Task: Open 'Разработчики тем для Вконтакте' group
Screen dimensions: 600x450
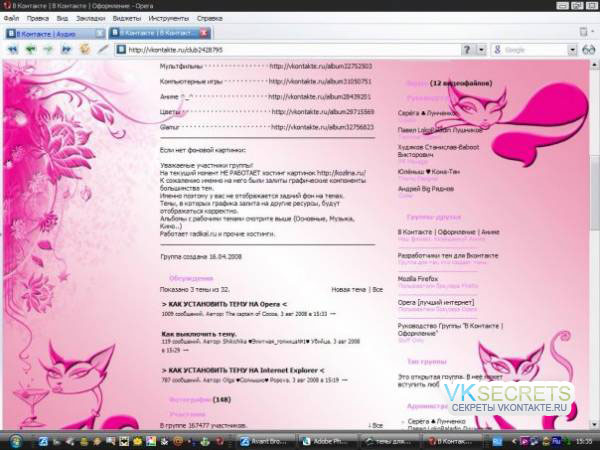Action: coord(448,255)
